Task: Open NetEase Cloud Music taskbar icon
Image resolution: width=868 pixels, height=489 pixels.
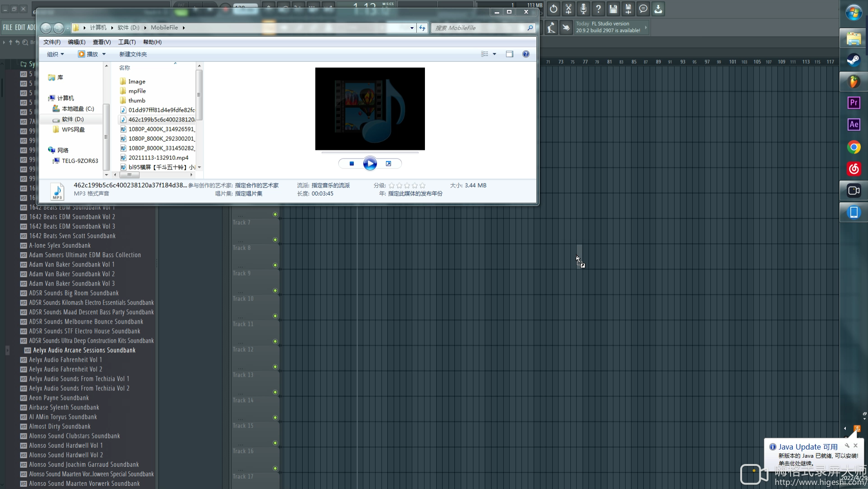Action: coord(854,169)
